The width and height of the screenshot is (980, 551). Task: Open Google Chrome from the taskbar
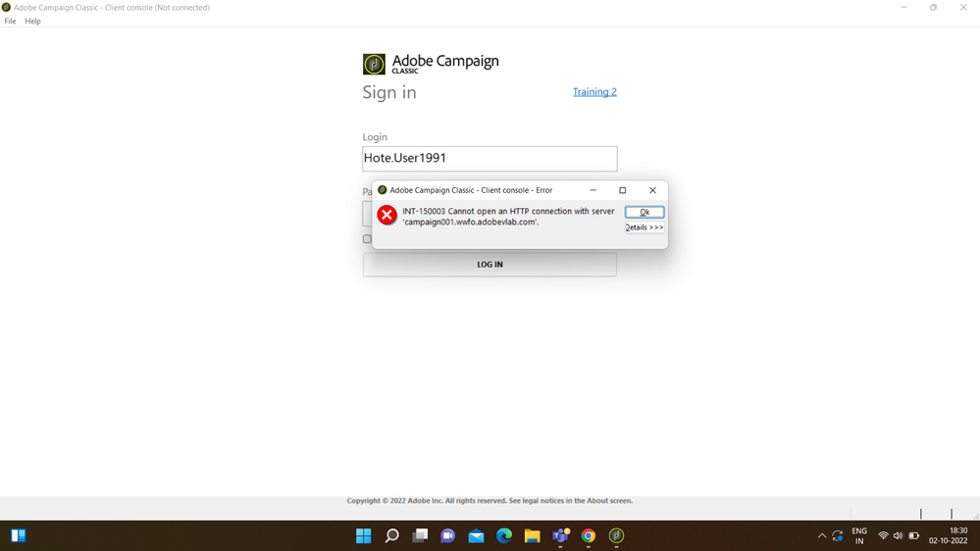point(589,535)
